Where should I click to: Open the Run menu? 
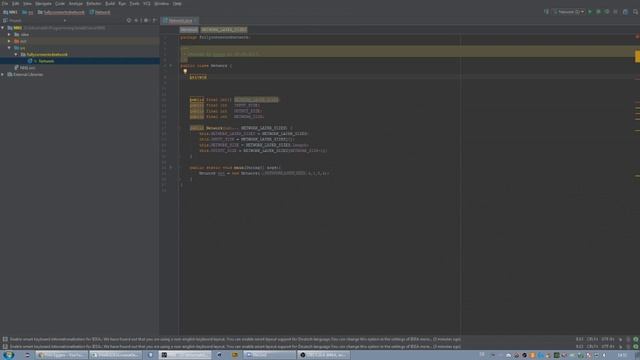pyautogui.click(x=122, y=4)
